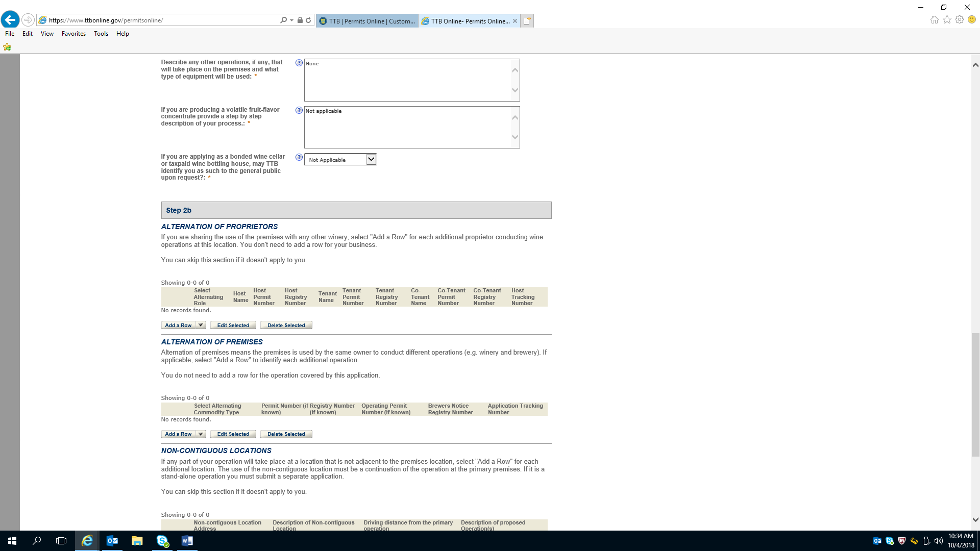Open browser settings gear icon
This screenshot has width=980, height=551.
[x=960, y=20]
